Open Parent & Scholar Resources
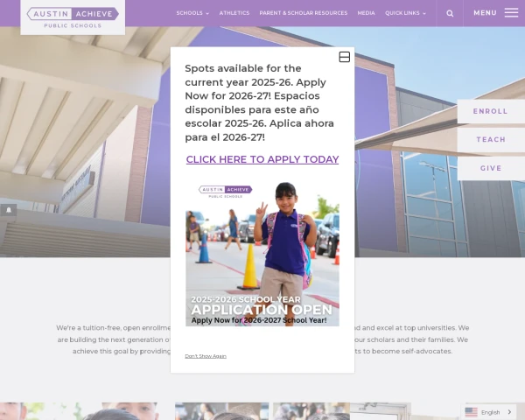The width and height of the screenshot is (525, 420). pos(304,13)
